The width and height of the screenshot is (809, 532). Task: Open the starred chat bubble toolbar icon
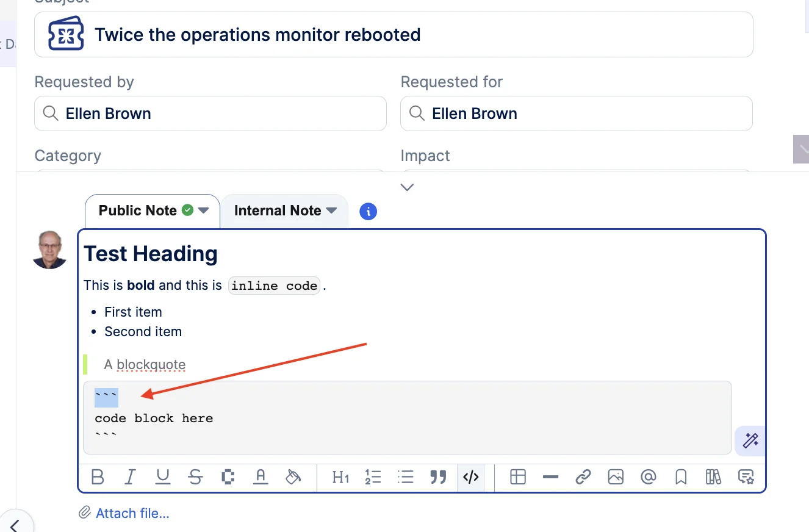(746, 476)
